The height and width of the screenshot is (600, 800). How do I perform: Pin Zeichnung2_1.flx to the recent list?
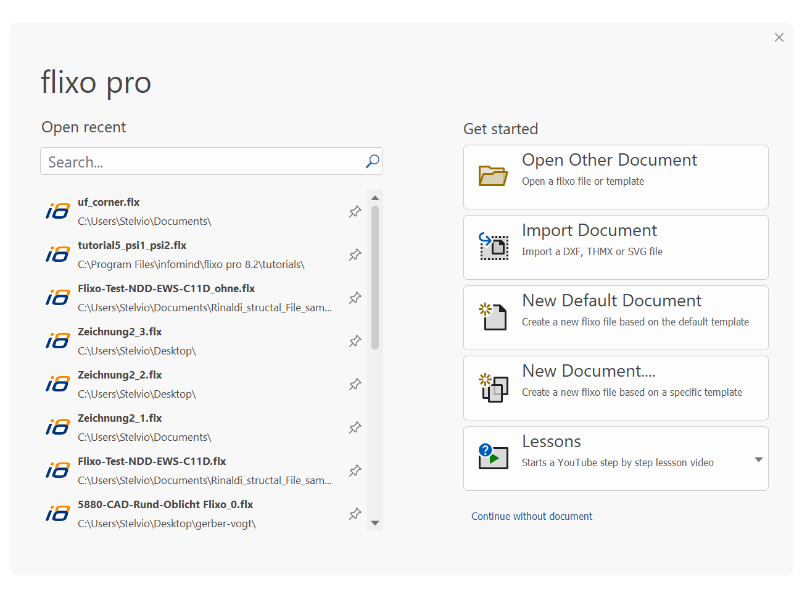coord(355,427)
